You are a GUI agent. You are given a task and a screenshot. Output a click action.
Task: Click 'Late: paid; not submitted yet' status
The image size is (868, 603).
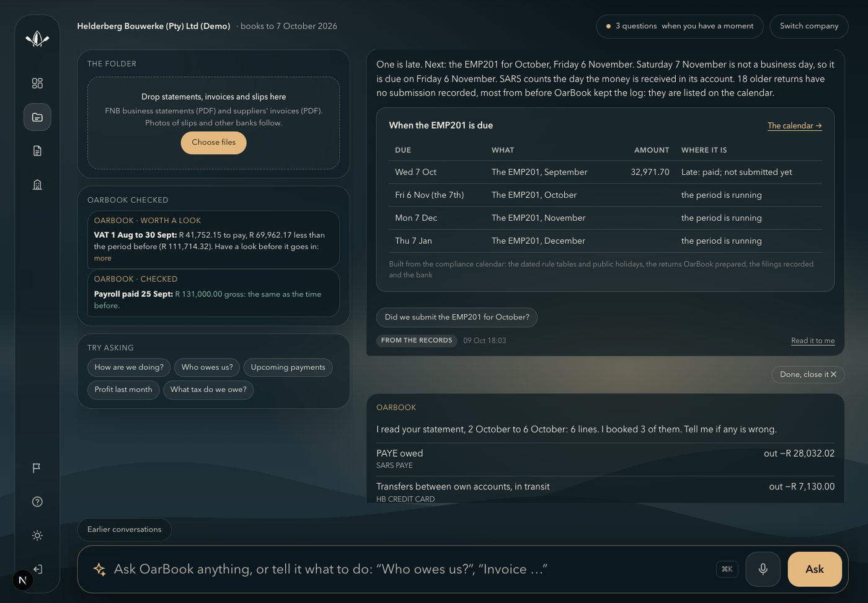737,172
